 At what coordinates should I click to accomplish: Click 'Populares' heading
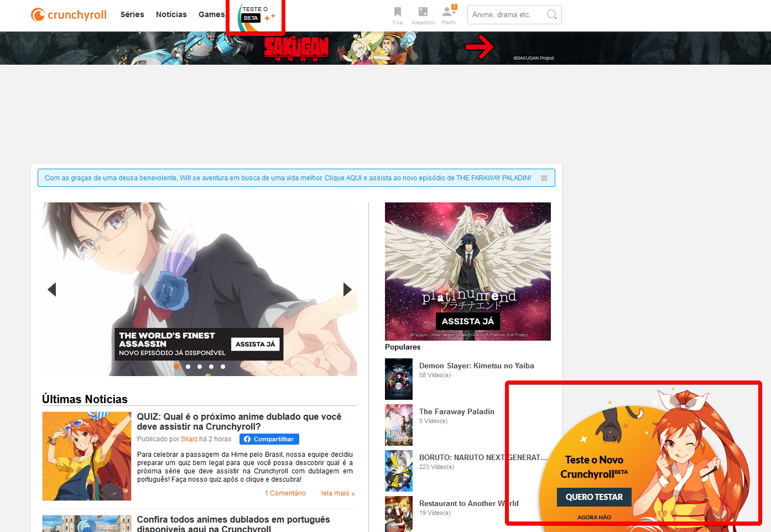(x=403, y=347)
